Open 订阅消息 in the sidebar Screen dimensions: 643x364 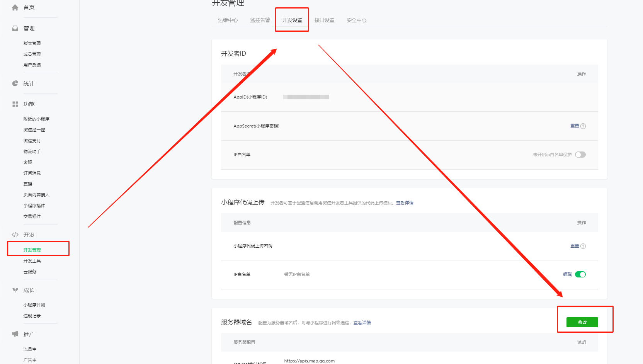point(32,173)
